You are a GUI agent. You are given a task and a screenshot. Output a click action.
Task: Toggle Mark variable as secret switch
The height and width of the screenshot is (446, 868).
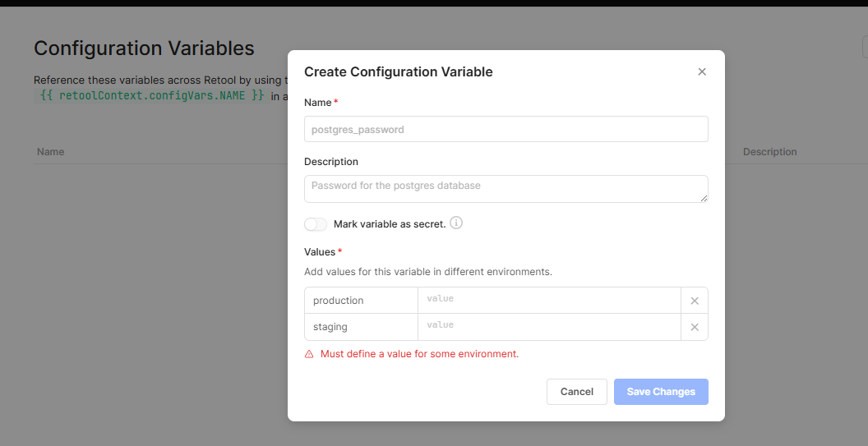click(x=316, y=224)
